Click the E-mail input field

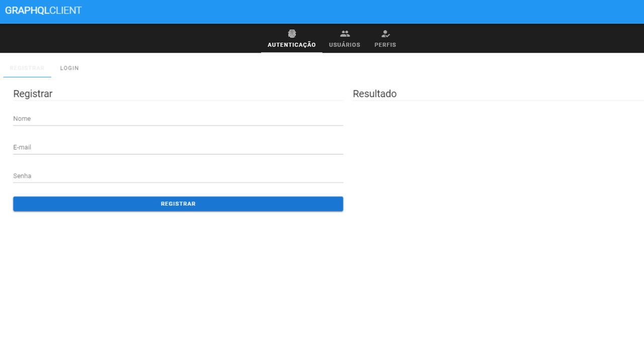pyautogui.click(x=178, y=147)
